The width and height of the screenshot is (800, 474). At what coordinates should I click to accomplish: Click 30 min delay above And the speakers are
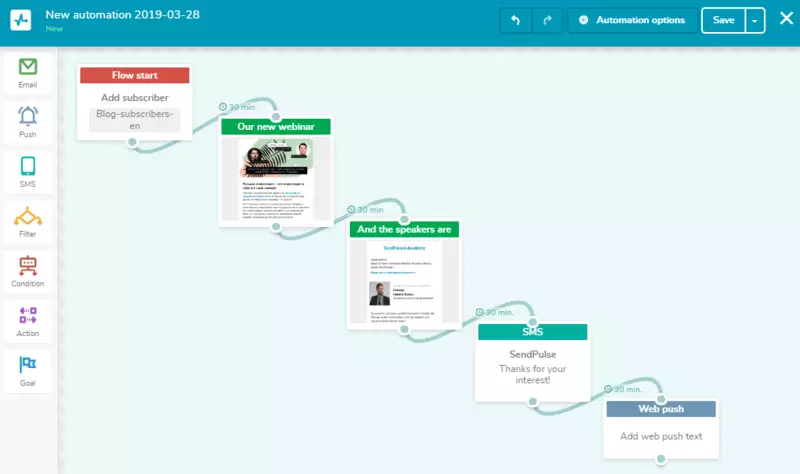(366, 210)
